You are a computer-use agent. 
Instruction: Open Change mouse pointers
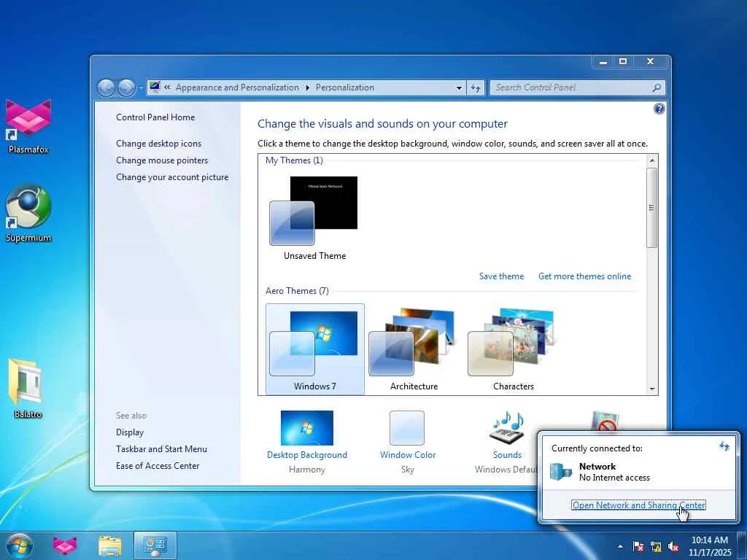point(162,160)
